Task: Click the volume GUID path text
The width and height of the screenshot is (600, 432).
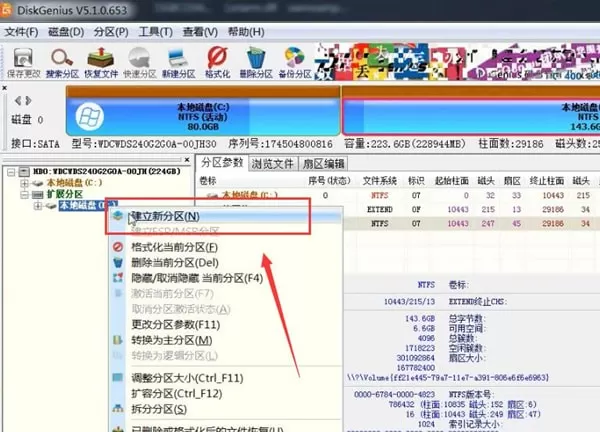Action: (x=448, y=378)
